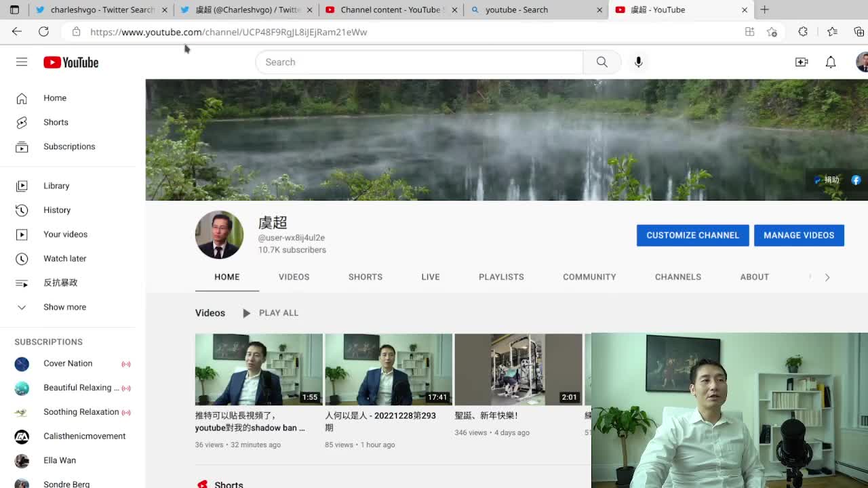Image resolution: width=868 pixels, height=488 pixels.
Task: Click the Facebook link icon on banner
Action: (x=856, y=180)
